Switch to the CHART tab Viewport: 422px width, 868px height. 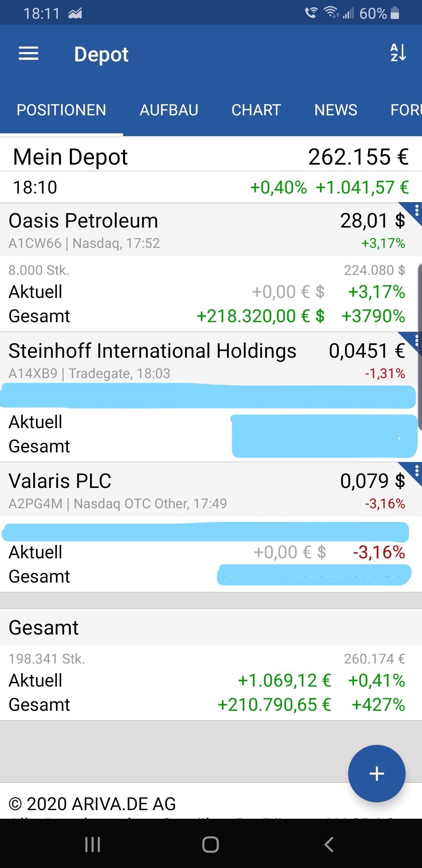point(256,110)
